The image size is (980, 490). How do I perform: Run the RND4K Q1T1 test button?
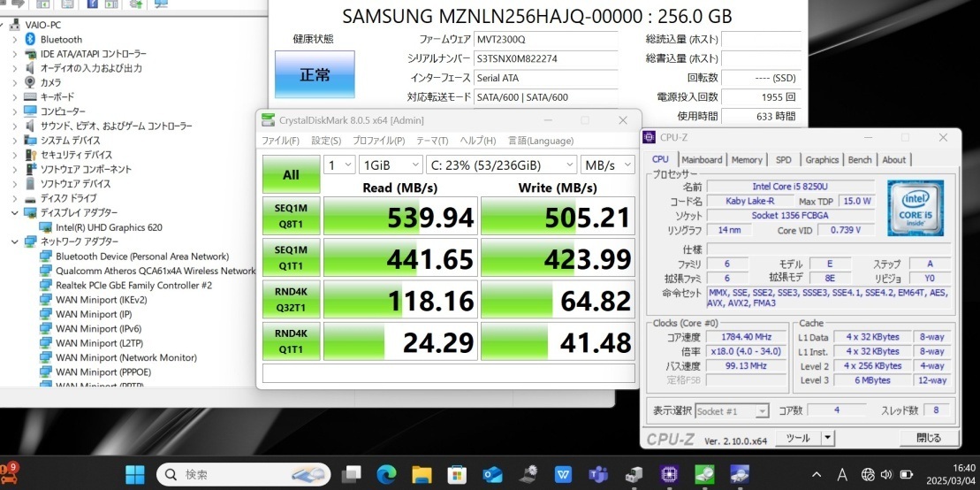[292, 341]
